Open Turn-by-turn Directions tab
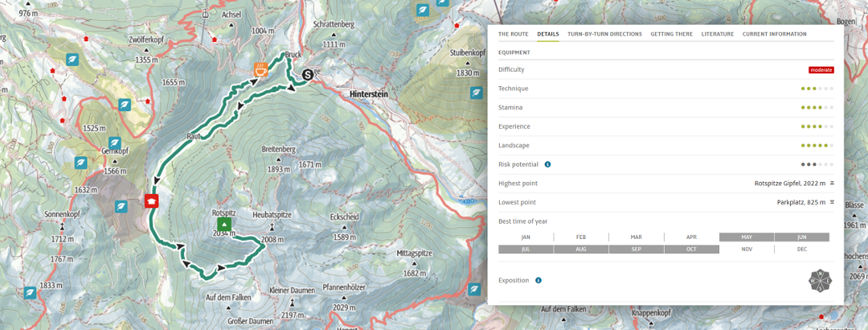The image size is (868, 330). (x=604, y=35)
